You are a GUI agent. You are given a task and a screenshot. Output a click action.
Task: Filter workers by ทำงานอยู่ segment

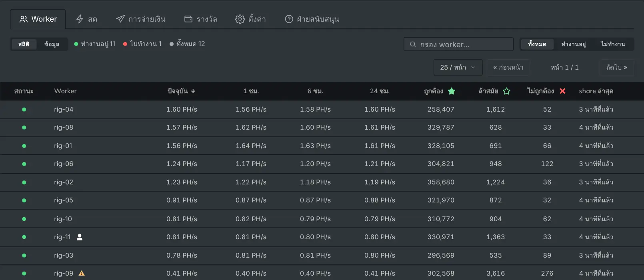coord(573,44)
